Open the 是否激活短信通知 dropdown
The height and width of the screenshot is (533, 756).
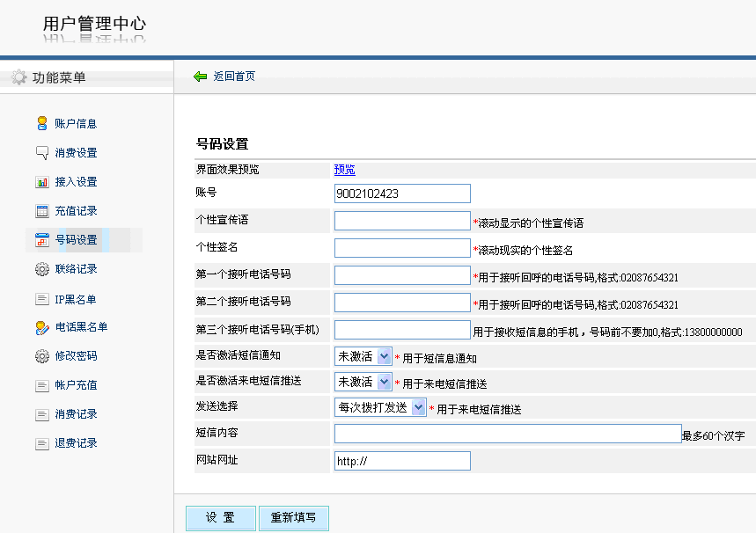(363, 356)
